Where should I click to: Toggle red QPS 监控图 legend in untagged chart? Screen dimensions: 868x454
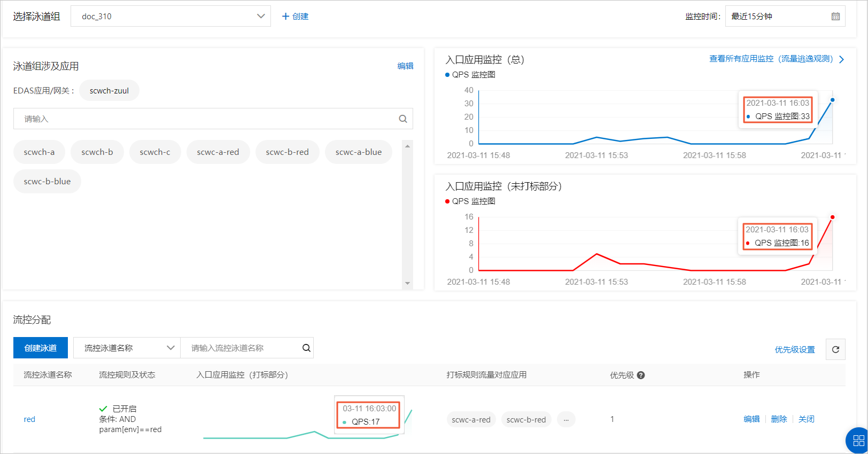click(x=470, y=201)
